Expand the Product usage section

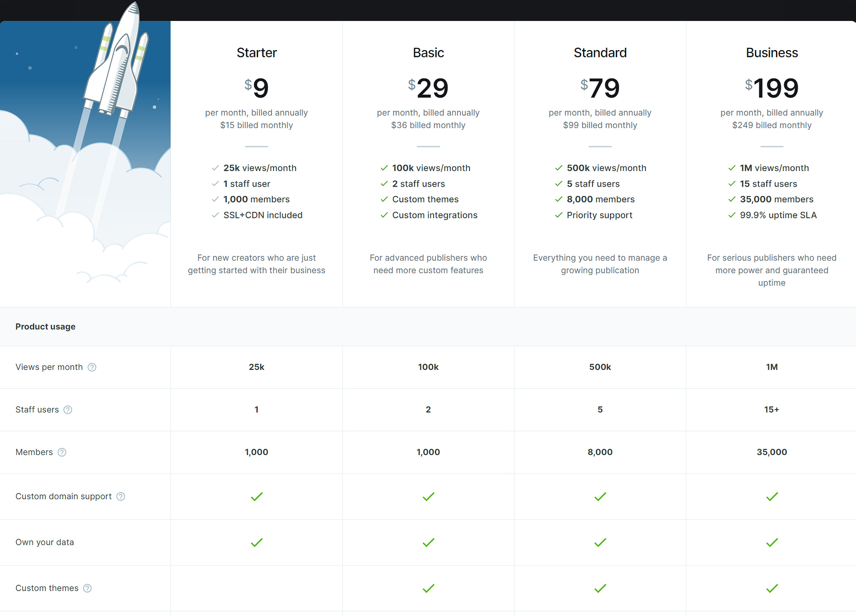[45, 326]
